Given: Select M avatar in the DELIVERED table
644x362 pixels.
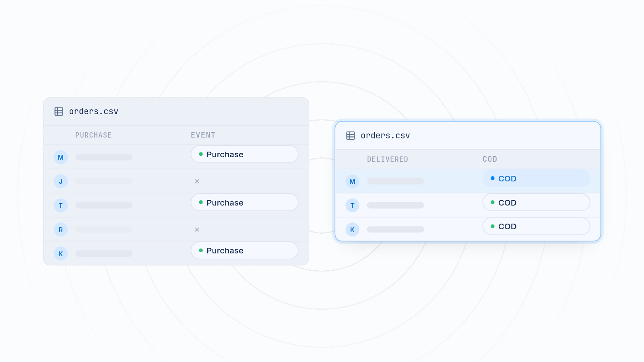Looking at the screenshot, I should [x=353, y=181].
